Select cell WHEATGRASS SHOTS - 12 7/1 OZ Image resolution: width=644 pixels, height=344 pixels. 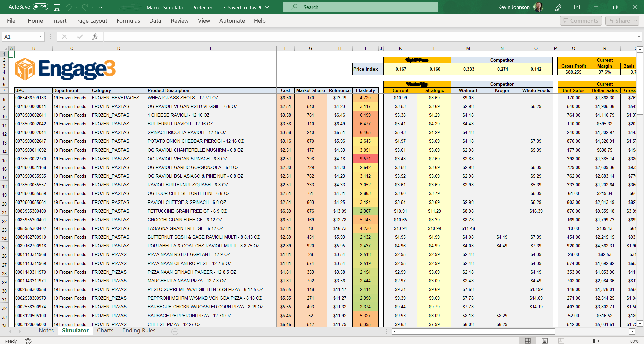pyautogui.click(x=211, y=98)
